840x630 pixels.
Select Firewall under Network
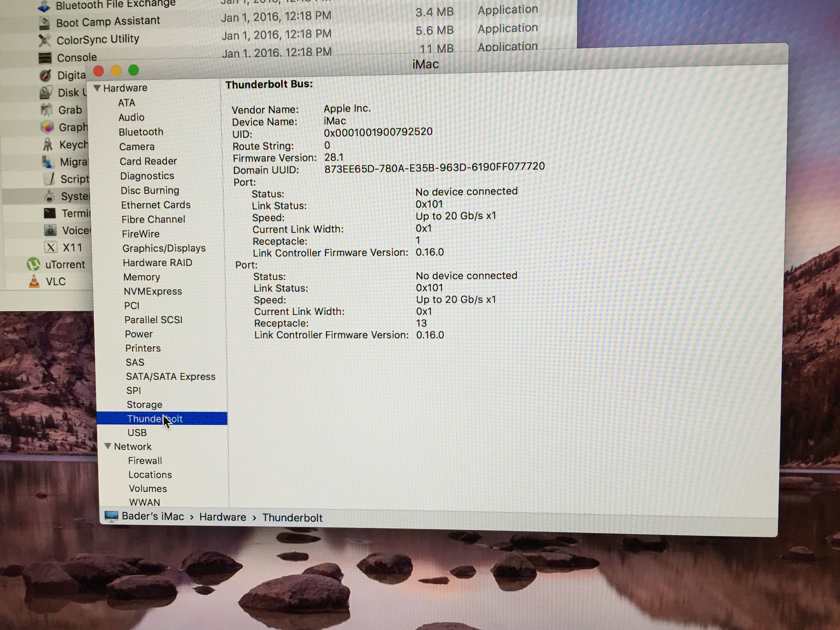[x=145, y=461]
